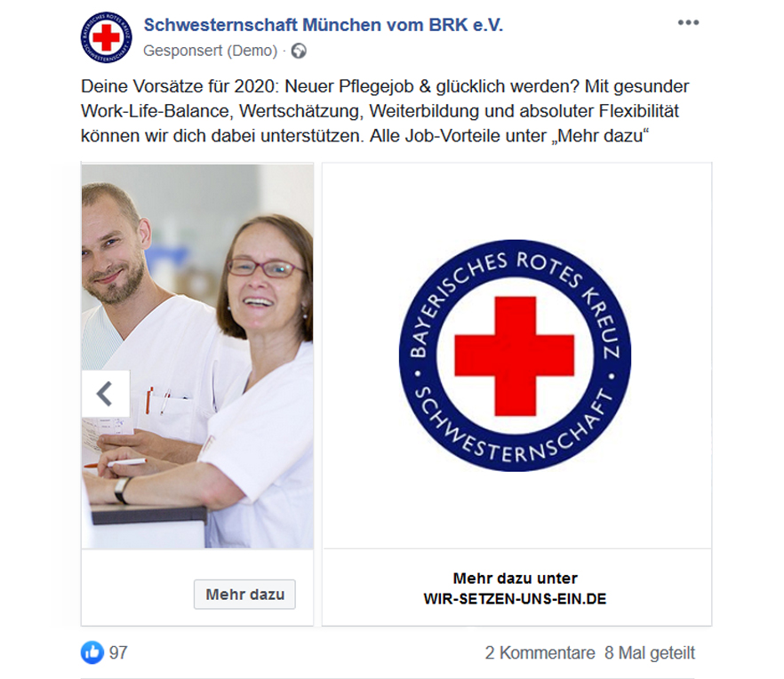This screenshot has height=679, width=784.
Task: Open the Schwesternschaft München vom BRK page name
Action: point(323,25)
